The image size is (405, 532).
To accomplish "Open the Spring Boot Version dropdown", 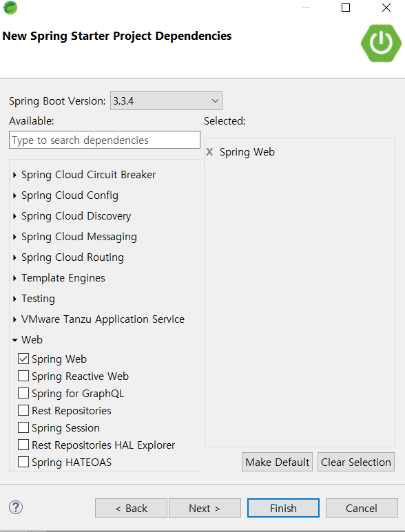I will (167, 100).
